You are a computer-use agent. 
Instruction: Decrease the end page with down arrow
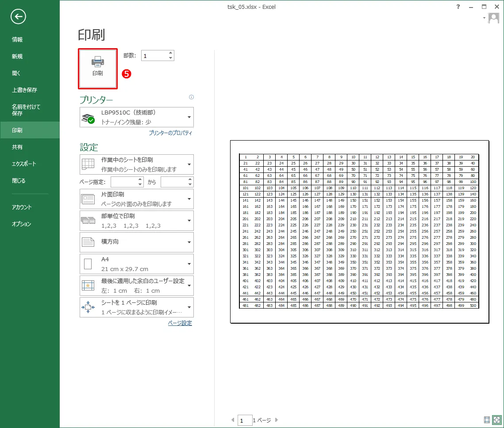tap(190, 185)
